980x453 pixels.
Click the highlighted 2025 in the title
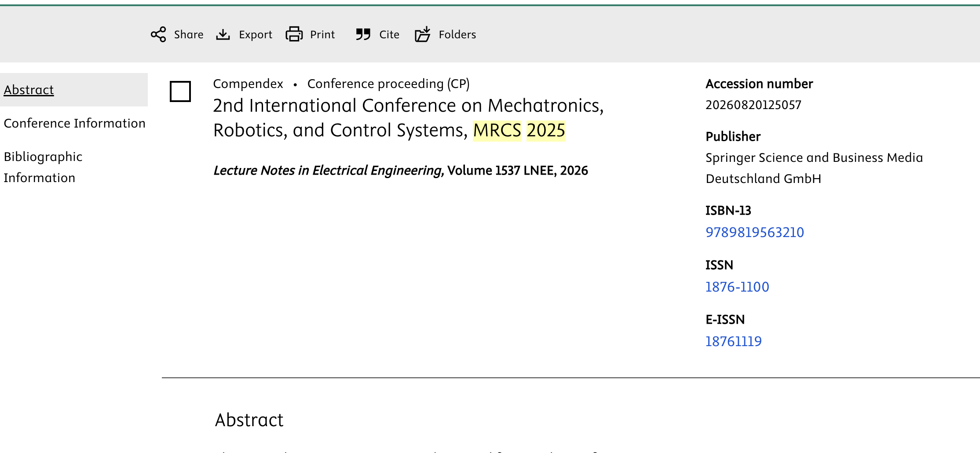[546, 131]
